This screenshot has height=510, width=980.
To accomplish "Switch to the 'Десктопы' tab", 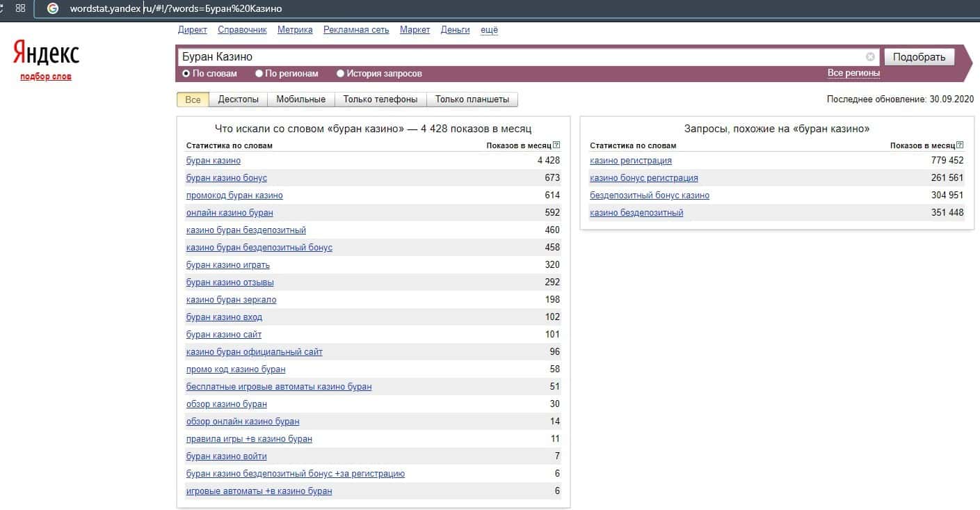I will pos(238,99).
